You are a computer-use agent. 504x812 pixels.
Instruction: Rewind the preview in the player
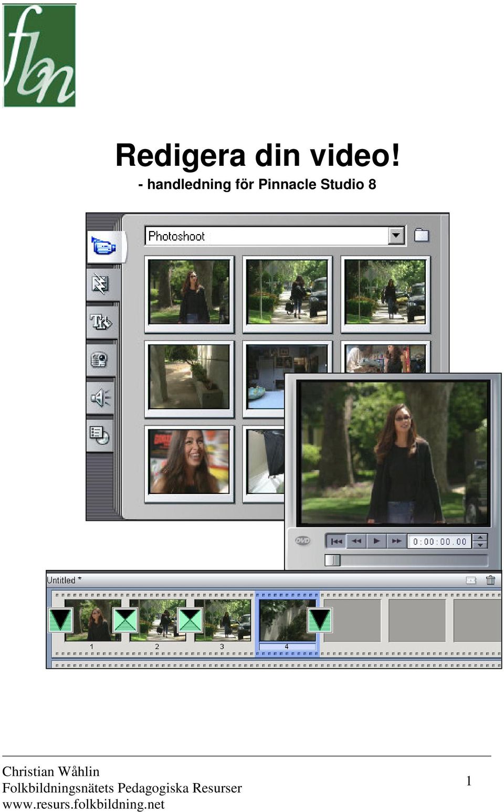tap(356, 541)
